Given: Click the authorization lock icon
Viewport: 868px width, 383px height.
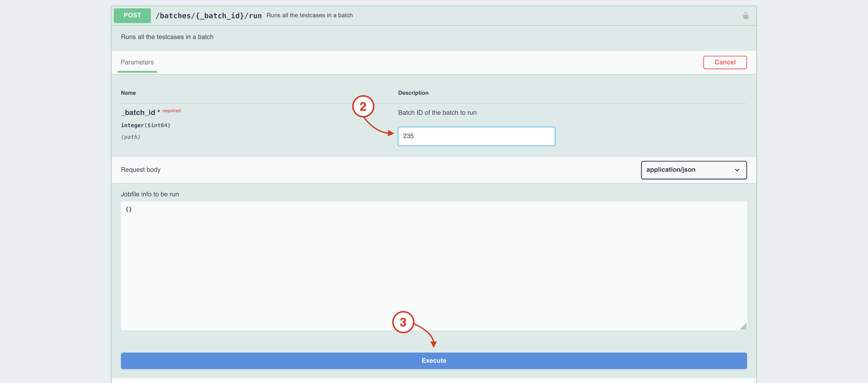Looking at the screenshot, I should point(745,15).
